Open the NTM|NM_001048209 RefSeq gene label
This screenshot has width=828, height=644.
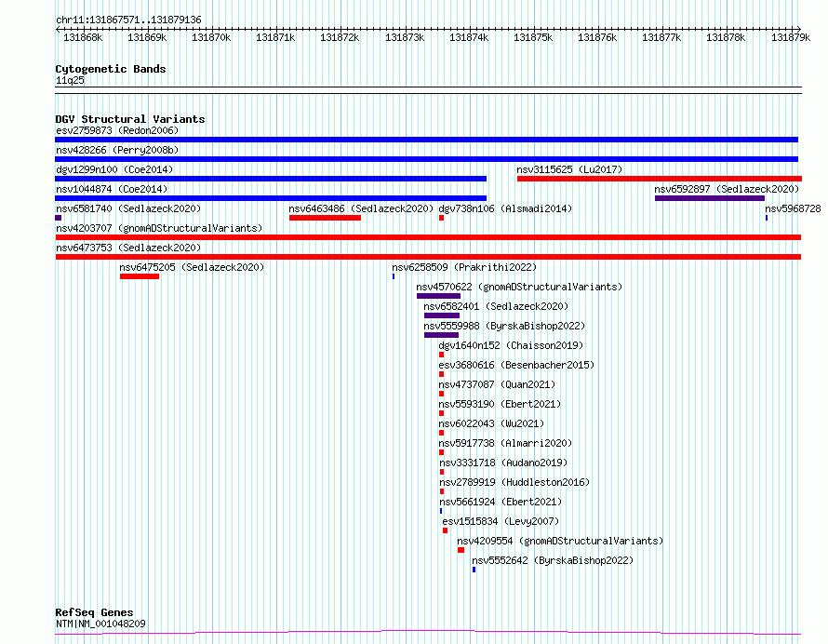[x=100, y=624]
